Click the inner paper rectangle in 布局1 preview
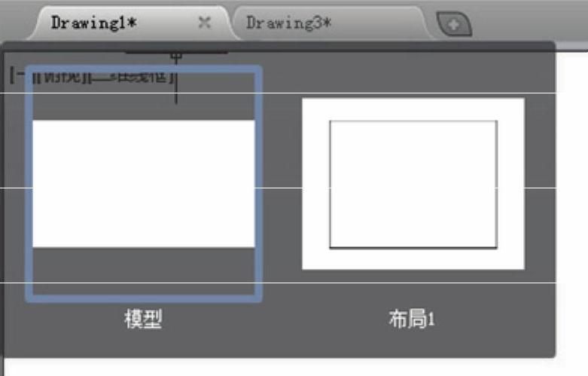 point(413,183)
